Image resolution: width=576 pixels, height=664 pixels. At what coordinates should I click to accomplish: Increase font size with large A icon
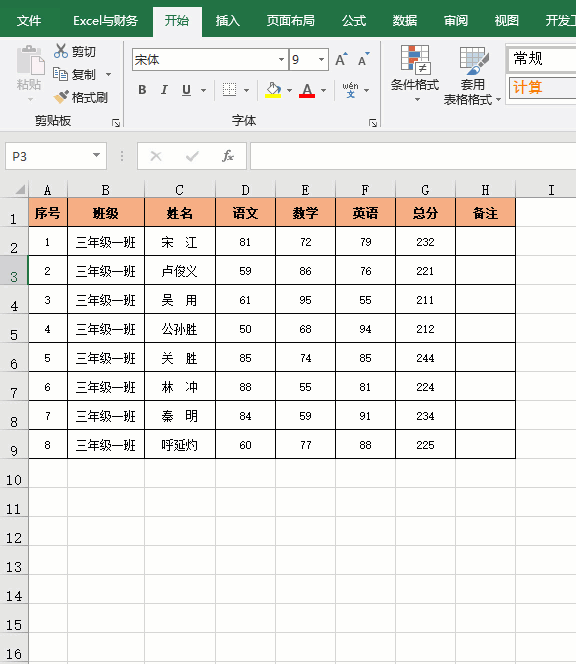pyautogui.click(x=341, y=60)
